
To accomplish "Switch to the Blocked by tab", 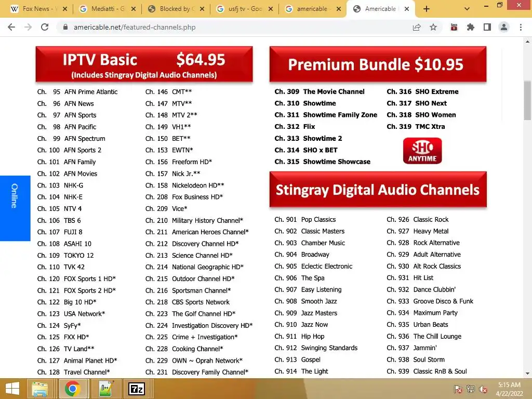I will pyautogui.click(x=177, y=9).
